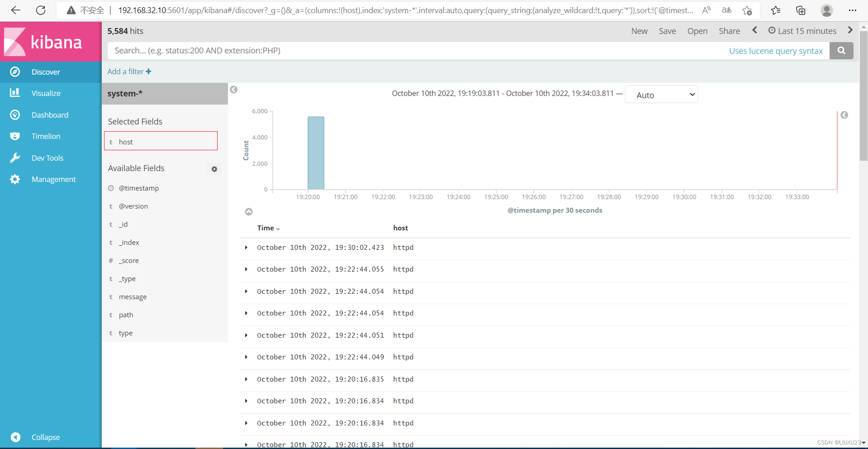Click the Dev Tools wrench icon
Screen dimensions: 868x449
(15, 158)
